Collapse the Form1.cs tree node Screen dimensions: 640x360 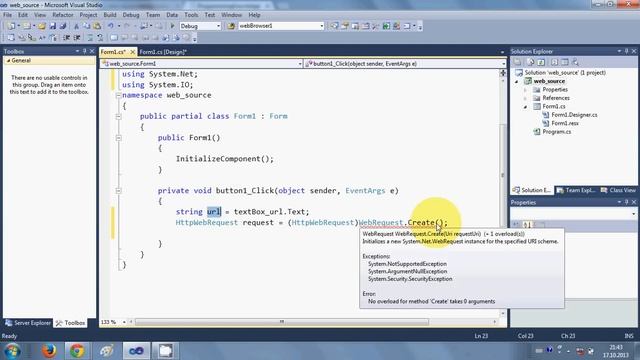526,107
